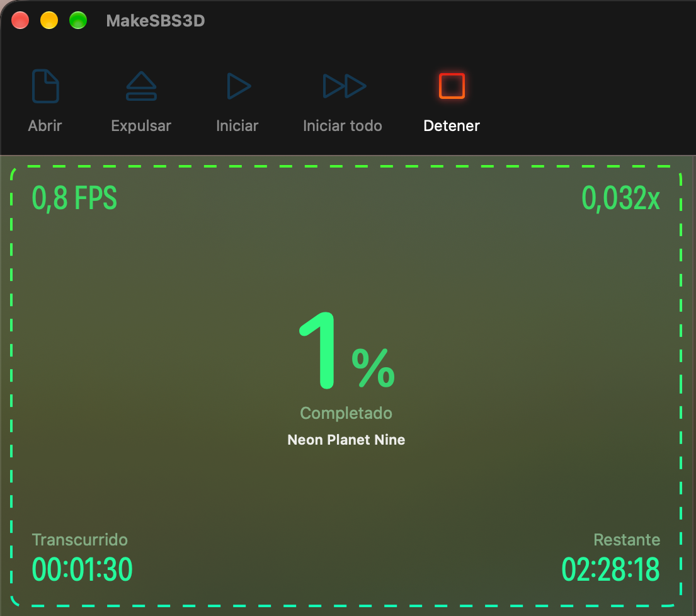Click the Iniciar todo fast-forward icon

[345, 86]
